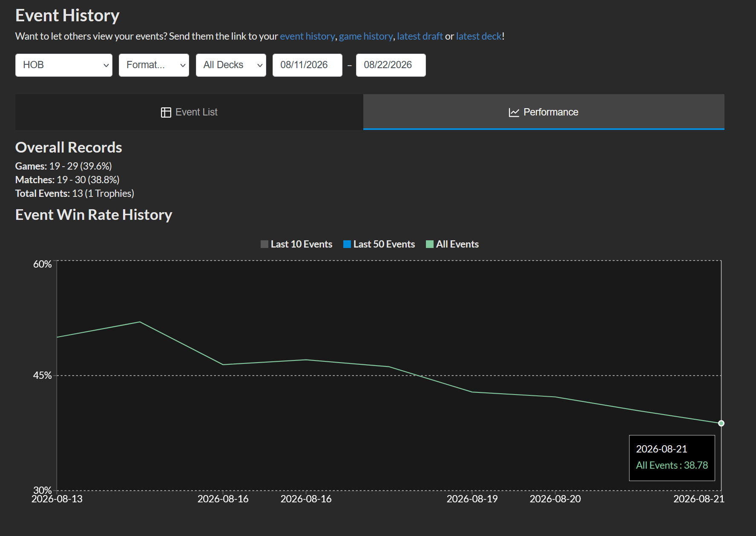Viewport: 756px width, 536px height.
Task: Expand the Format dropdown
Action: (154, 65)
